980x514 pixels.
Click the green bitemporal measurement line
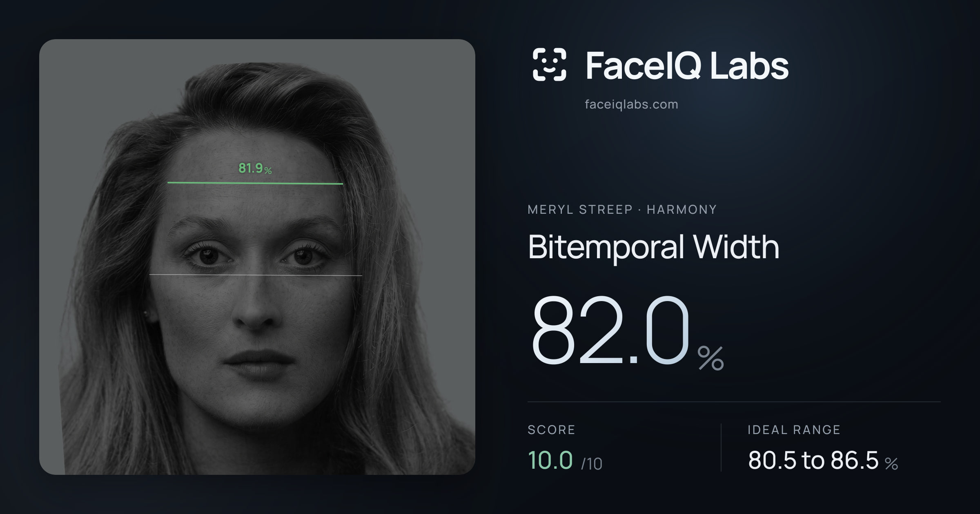point(255,183)
